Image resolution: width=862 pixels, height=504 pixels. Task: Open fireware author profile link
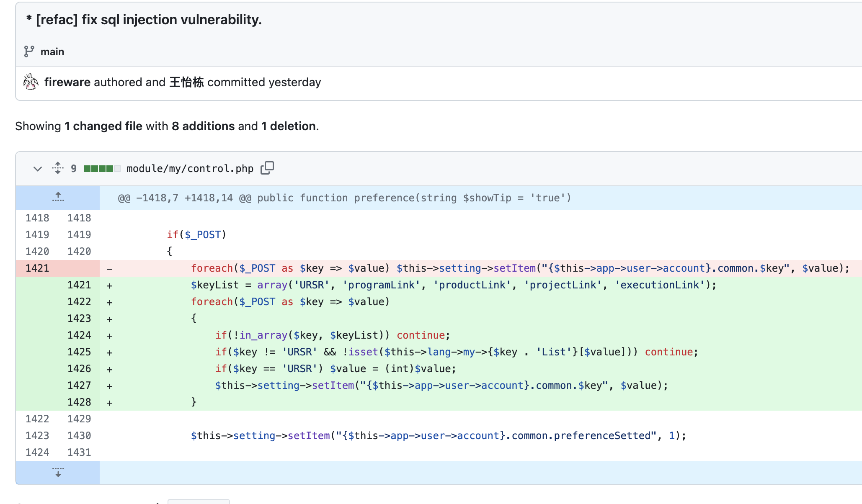point(67,82)
